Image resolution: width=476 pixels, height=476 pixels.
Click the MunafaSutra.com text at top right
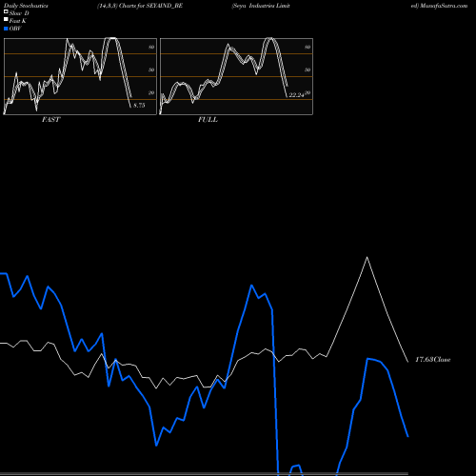tap(444, 6)
